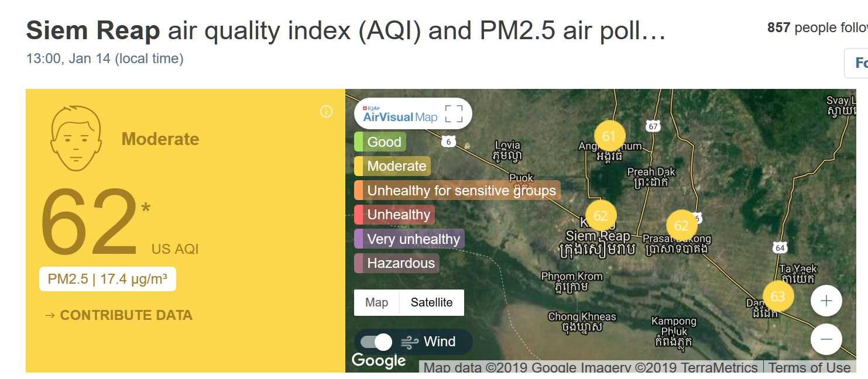
Task: Switch map view to Satellite
Action: [431, 302]
